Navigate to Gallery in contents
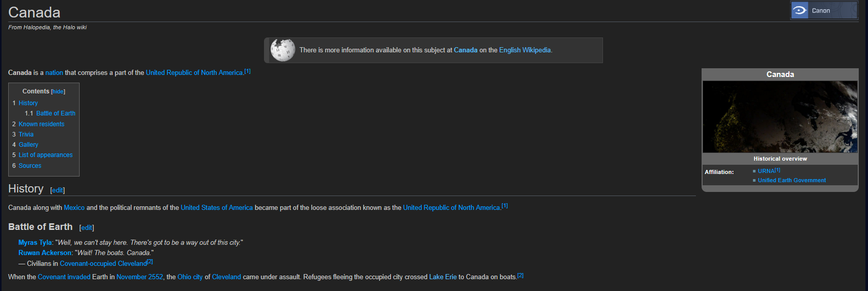868x291 pixels. (x=29, y=145)
